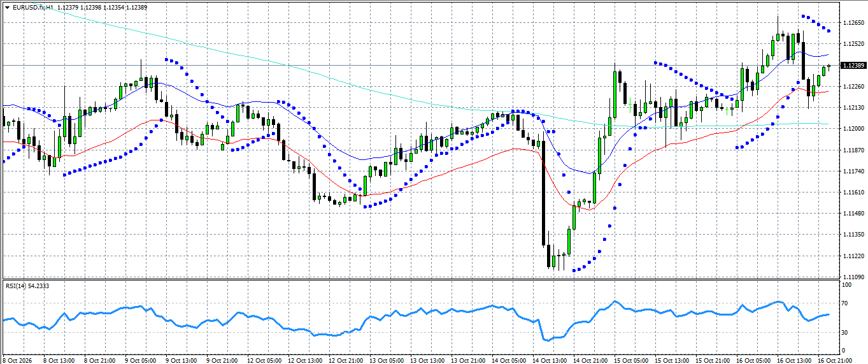Image resolution: width=868 pixels, height=364 pixels.
Task: Click the 1.12650 price axis label
Action: point(853,23)
